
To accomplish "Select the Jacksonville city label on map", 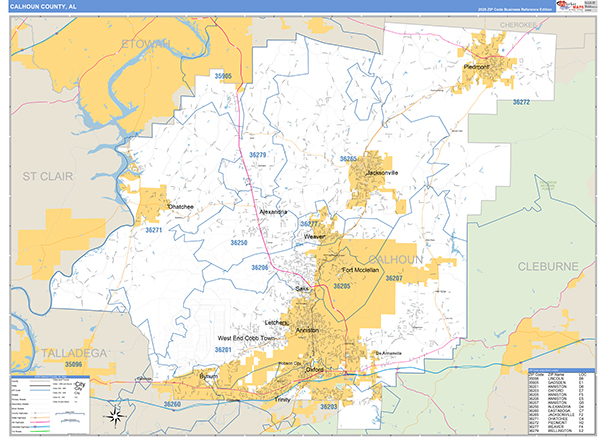I will [x=382, y=173].
